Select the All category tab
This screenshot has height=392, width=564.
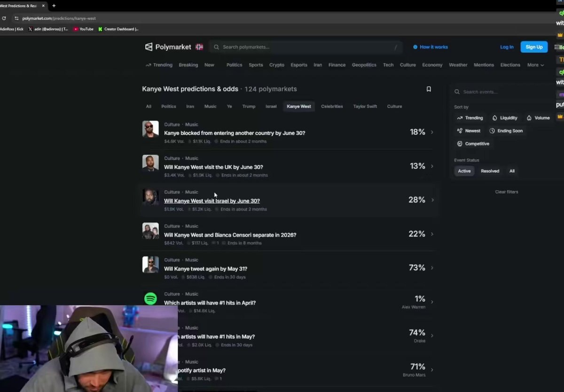point(149,107)
